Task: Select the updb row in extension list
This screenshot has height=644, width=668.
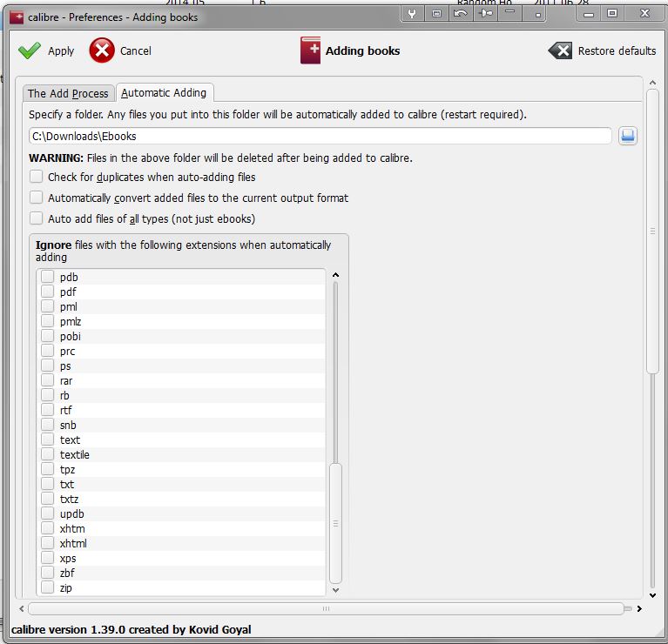Action: point(181,513)
